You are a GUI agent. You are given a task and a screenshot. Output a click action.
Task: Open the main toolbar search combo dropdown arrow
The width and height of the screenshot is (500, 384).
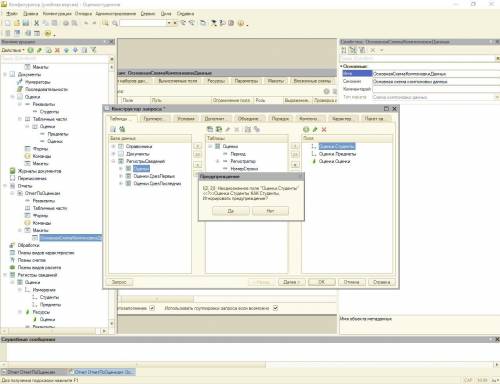pos(169,23)
